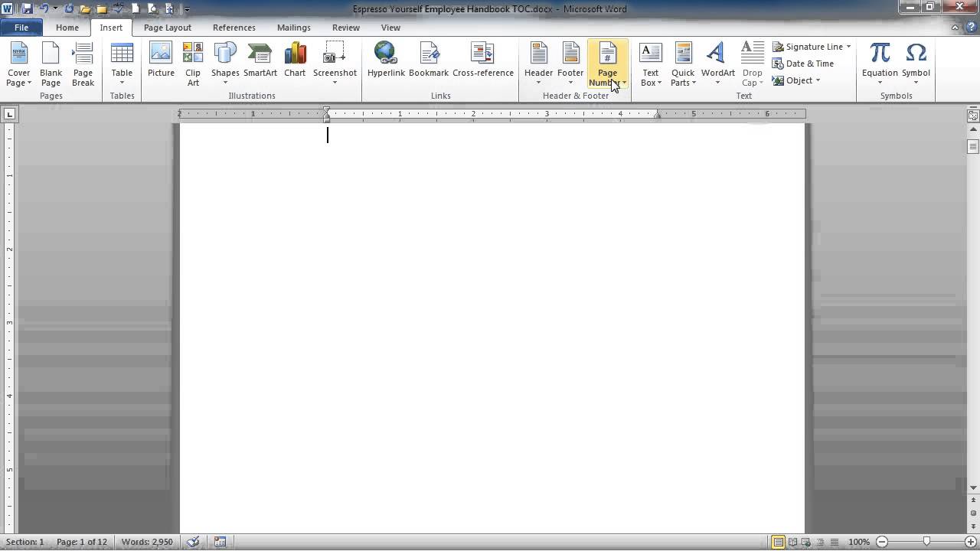Redo or repeat the last action
The image size is (980, 551).
(69, 9)
